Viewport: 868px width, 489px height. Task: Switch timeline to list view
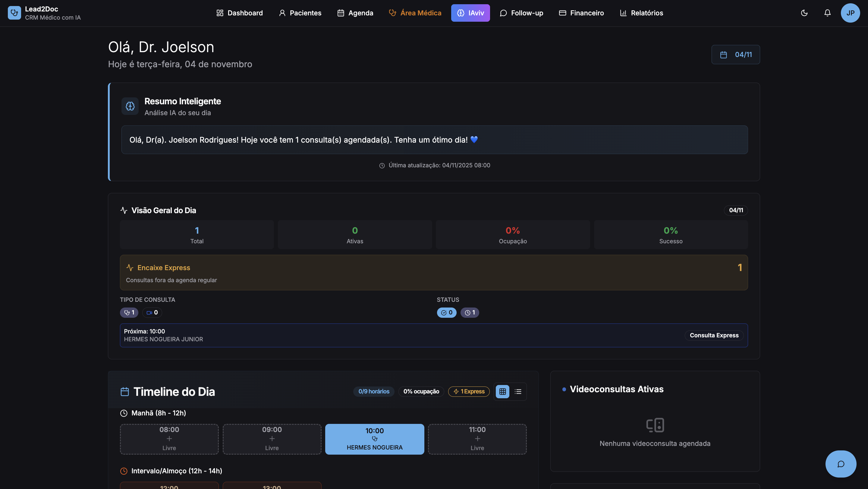tap(518, 391)
